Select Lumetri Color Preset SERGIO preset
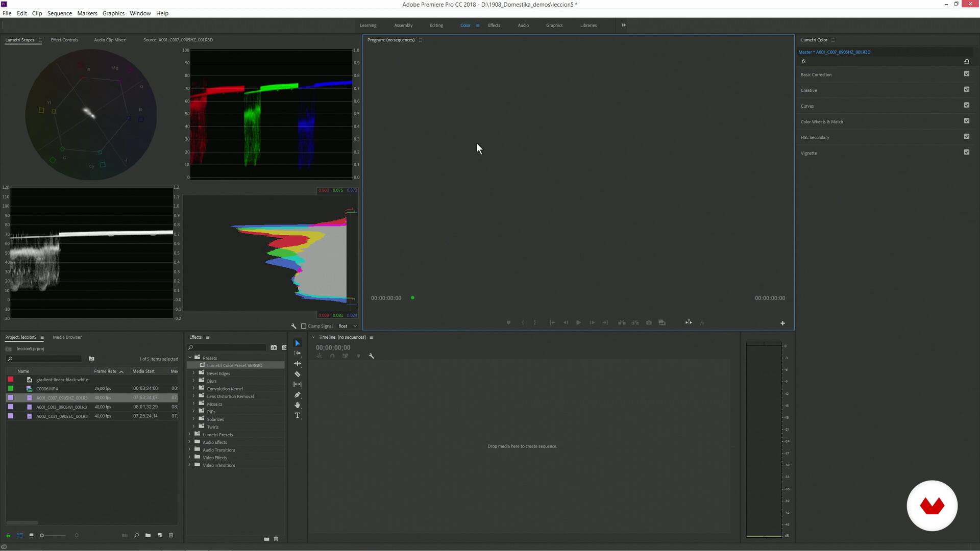Viewport: 980px width, 551px height. pyautogui.click(x=235, y=365)
